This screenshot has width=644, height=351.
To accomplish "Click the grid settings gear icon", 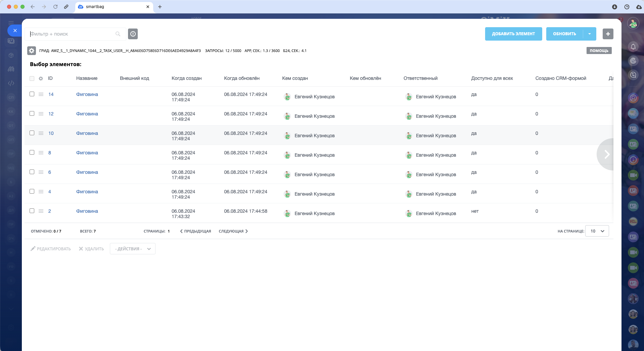I will pos(32,51).
